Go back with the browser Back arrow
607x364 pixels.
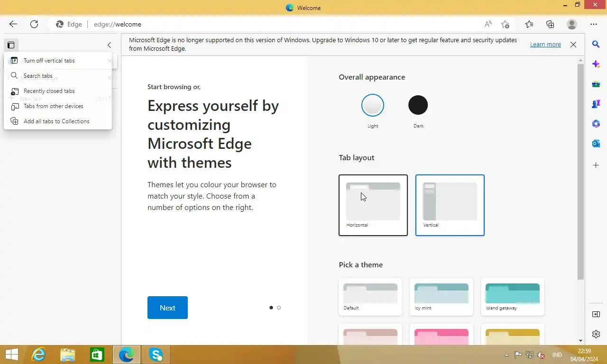coord(13,24)
